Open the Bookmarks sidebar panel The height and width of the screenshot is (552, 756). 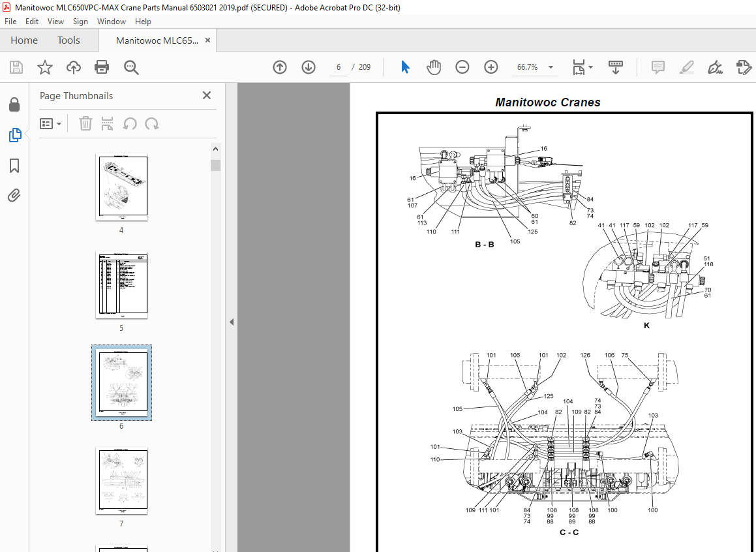14,166
